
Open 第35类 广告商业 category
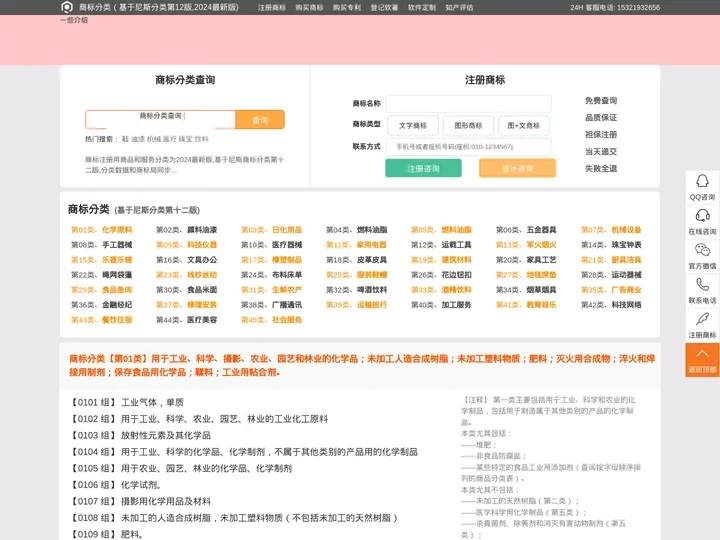point(611,290)
